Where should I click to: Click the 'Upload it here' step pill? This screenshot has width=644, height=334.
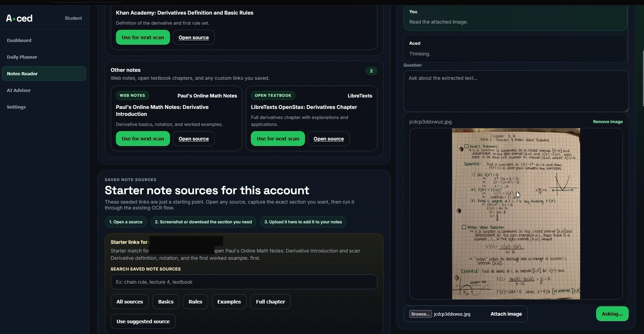pos(303,222)
